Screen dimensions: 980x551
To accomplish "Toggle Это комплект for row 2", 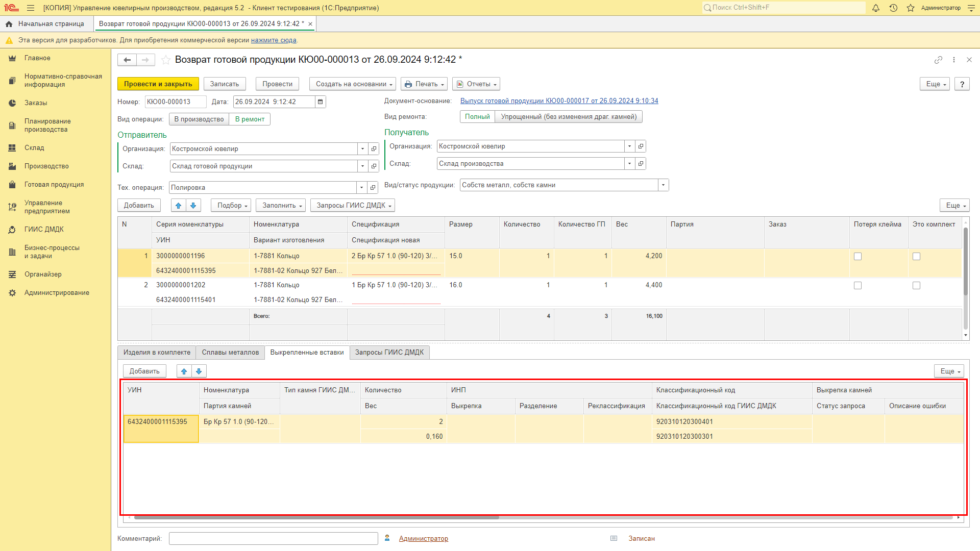I will point(917,286).
